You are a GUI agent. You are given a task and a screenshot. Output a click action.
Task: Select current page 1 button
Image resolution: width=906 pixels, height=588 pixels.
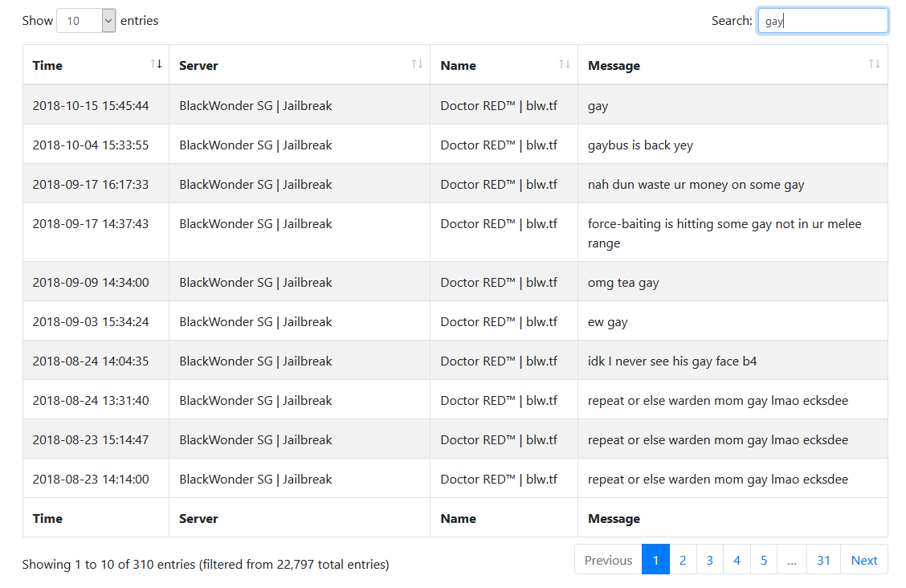pyautogui.click(x=656, y=560)
